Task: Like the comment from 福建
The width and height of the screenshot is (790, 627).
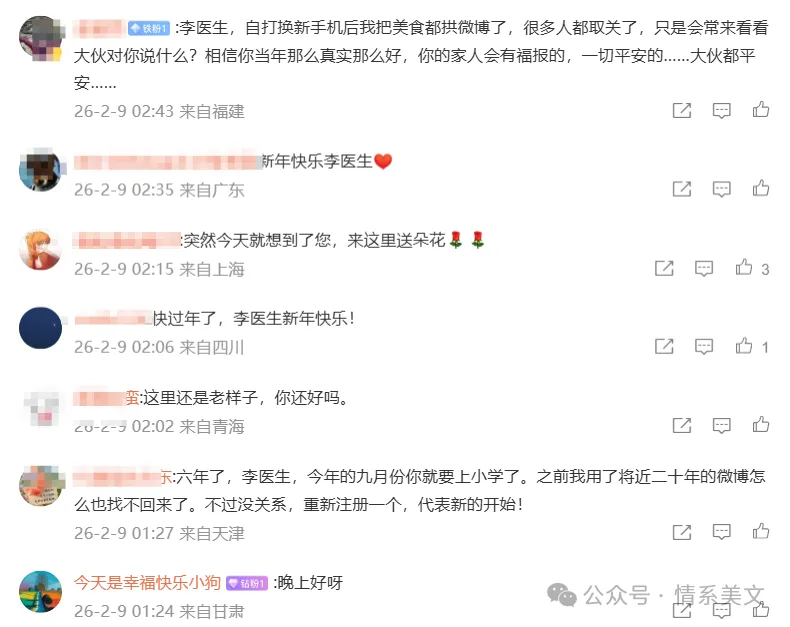Action: click(x=761, y=109)
